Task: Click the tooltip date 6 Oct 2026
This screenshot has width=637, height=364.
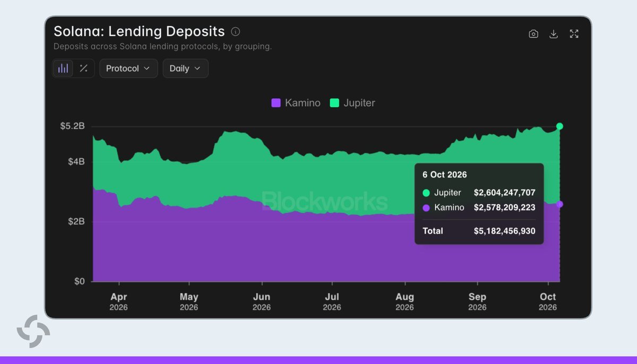Action: point(445,175)
